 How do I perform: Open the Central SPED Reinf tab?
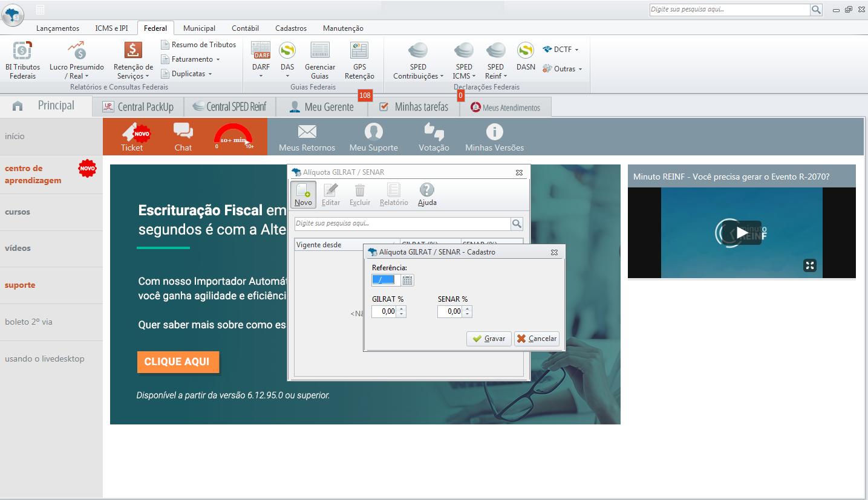click(x=230, y=107)
